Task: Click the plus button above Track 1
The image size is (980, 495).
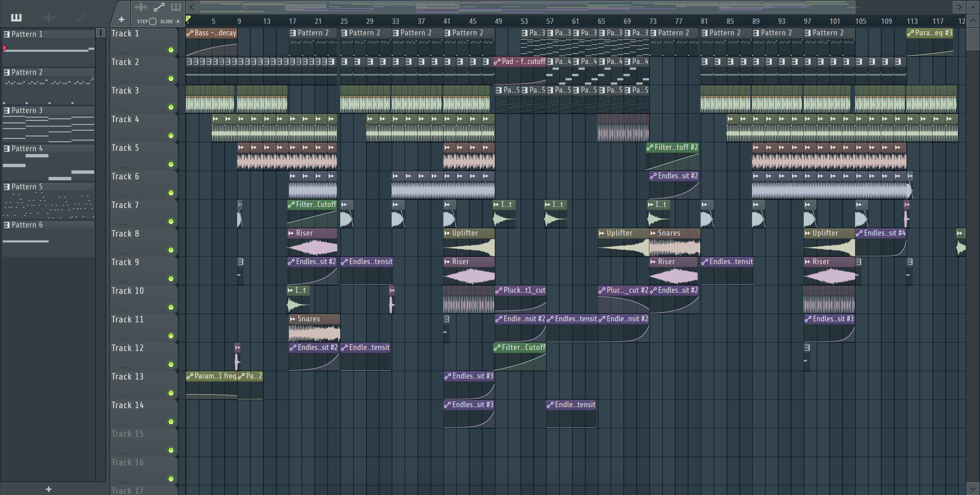Action: 121,19
